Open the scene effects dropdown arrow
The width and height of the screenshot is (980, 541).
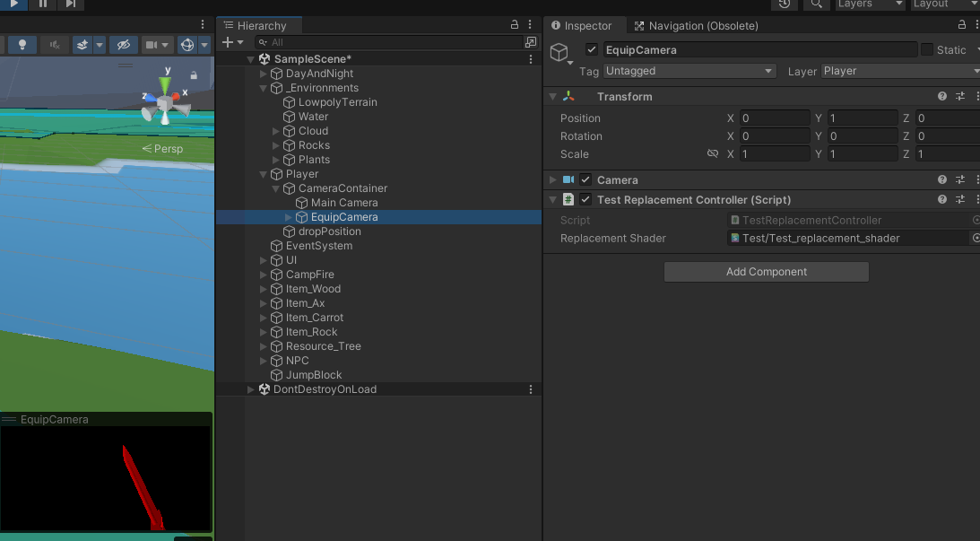(99, 45)
